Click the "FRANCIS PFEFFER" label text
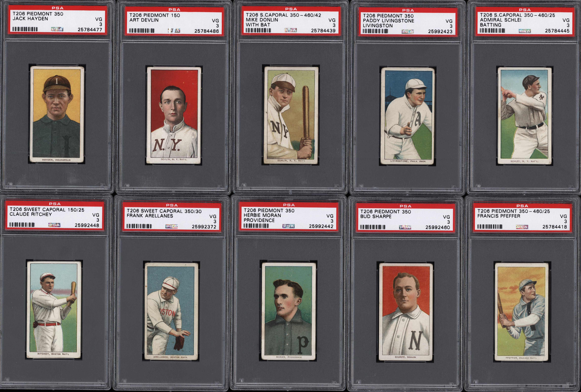The image size is (581, 392). [499, 216]
